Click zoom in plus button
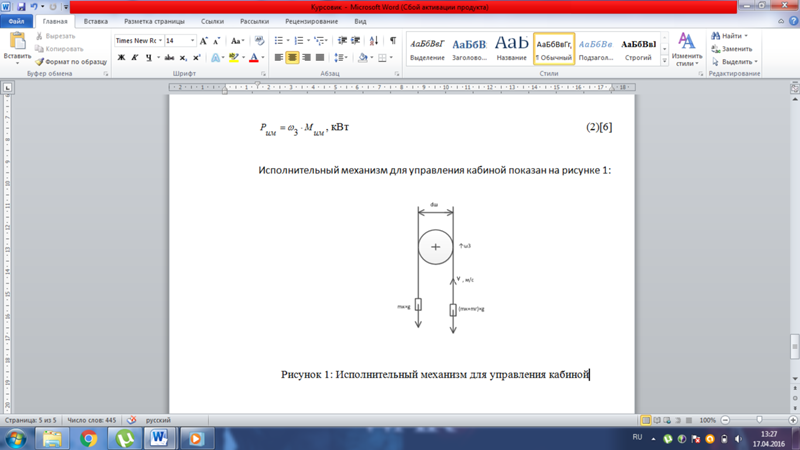Image resolution: width=800 pixels, height=450 pixels. coord(793,420)
